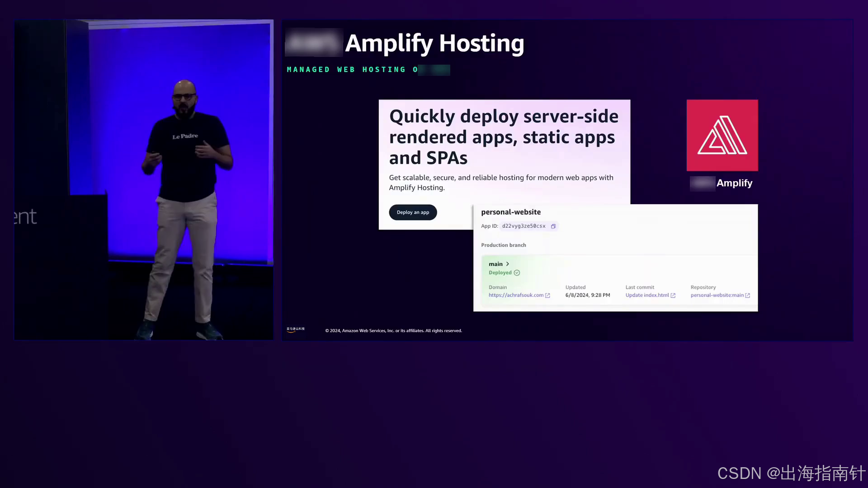The image size is (868, 488).
Task: Select the App ID value d22vyg3ze50csx
Action: point(524,226)
